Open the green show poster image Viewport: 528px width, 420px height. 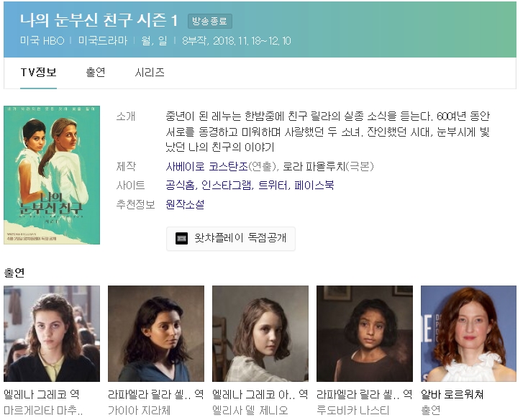pyautogui.click(x=52, y=175)
